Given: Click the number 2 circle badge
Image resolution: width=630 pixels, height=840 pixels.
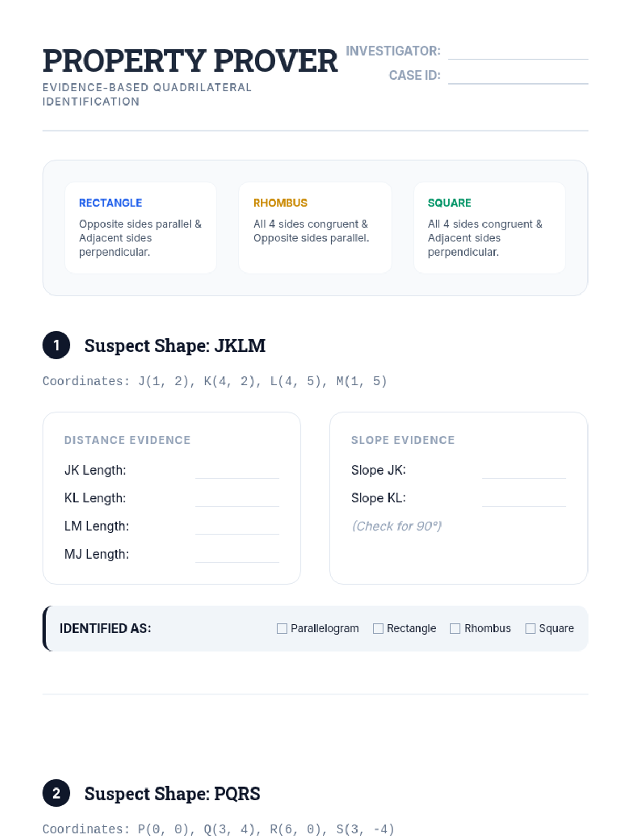Looking at the screenshot, I should 56,793.
